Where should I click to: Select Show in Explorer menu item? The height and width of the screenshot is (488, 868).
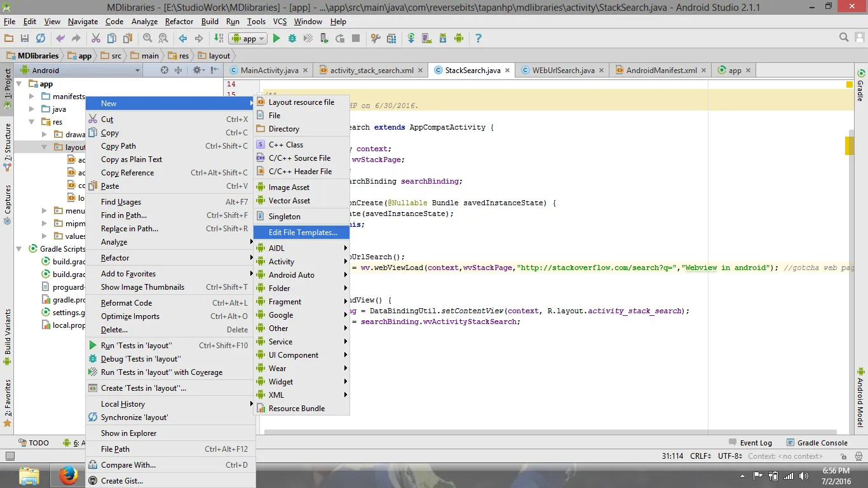click(170, 433)
